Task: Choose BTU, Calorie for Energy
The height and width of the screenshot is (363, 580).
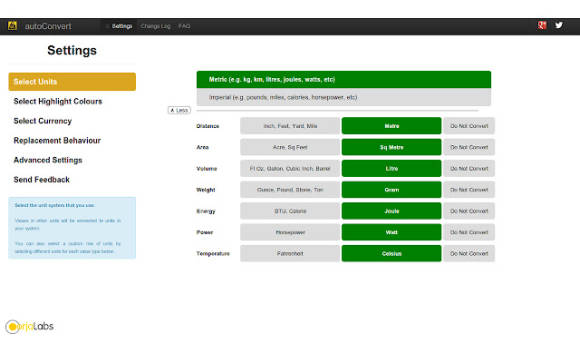Action: (x=290, y=211)
